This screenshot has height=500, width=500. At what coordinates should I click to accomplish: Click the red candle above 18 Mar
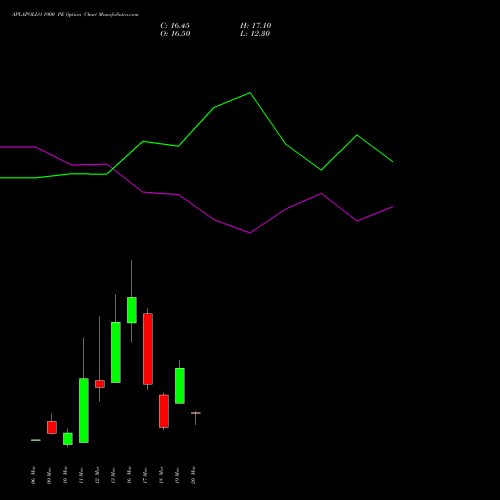[164, 411]
